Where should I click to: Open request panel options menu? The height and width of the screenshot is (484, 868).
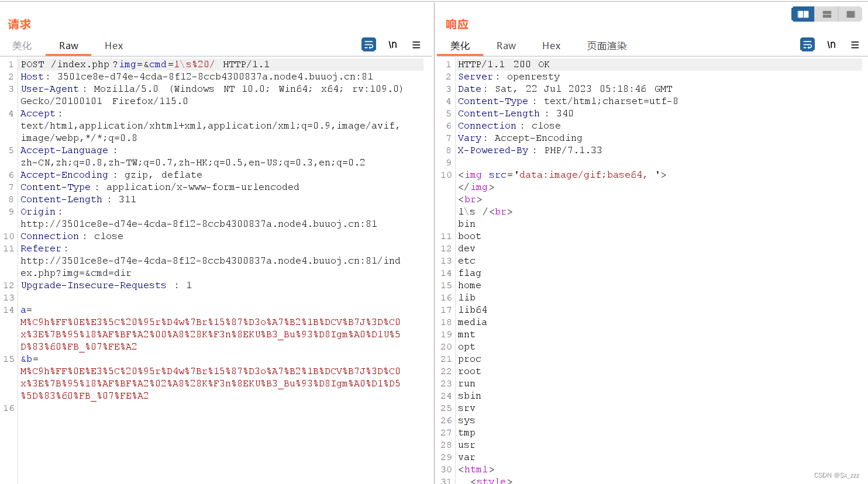point(416,44)
